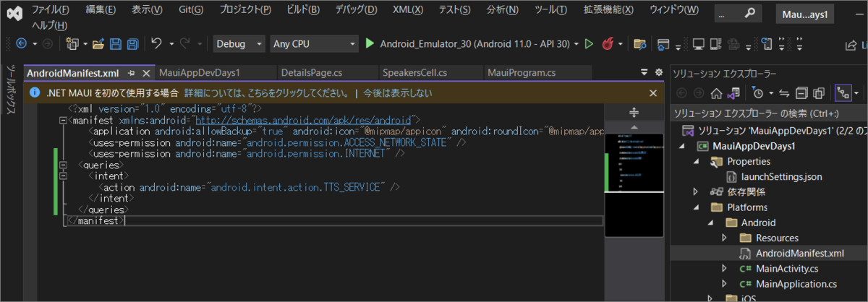The width and height of the screenshot is (868, 302).
Task: Collapse the manifest XML element
Action: pos(63,120)
